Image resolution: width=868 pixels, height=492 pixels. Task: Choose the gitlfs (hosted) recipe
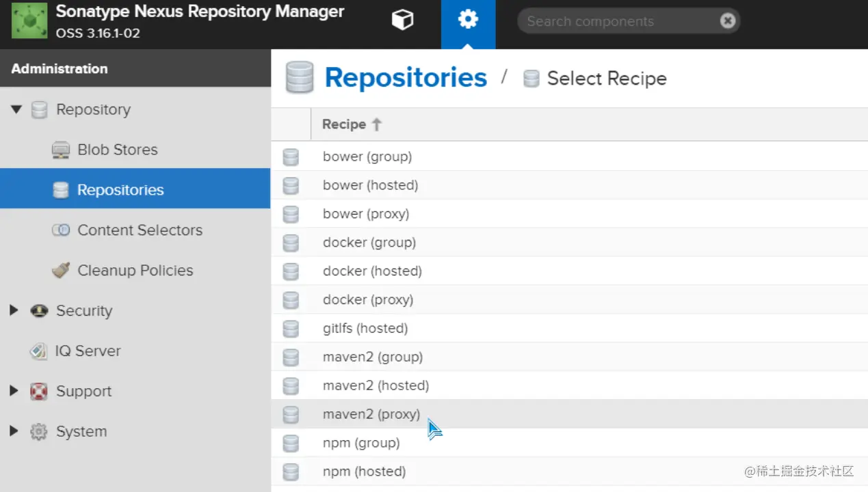[x=365, y=329]
